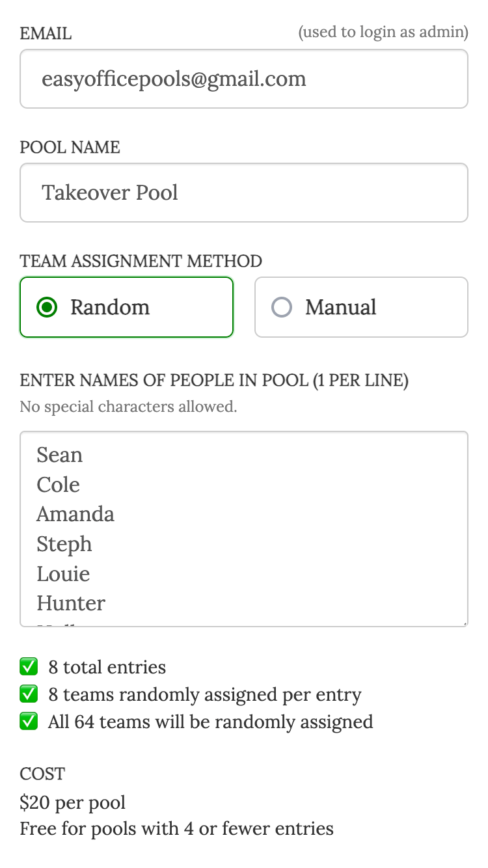Click inside the EMAIL input box
488x868 pixels.
(x=243, y=78)
